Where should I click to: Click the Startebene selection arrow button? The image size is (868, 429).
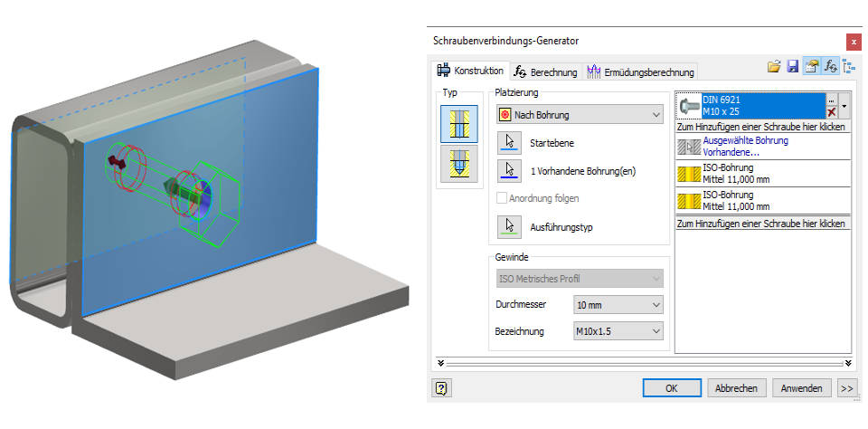pos(509,142)
